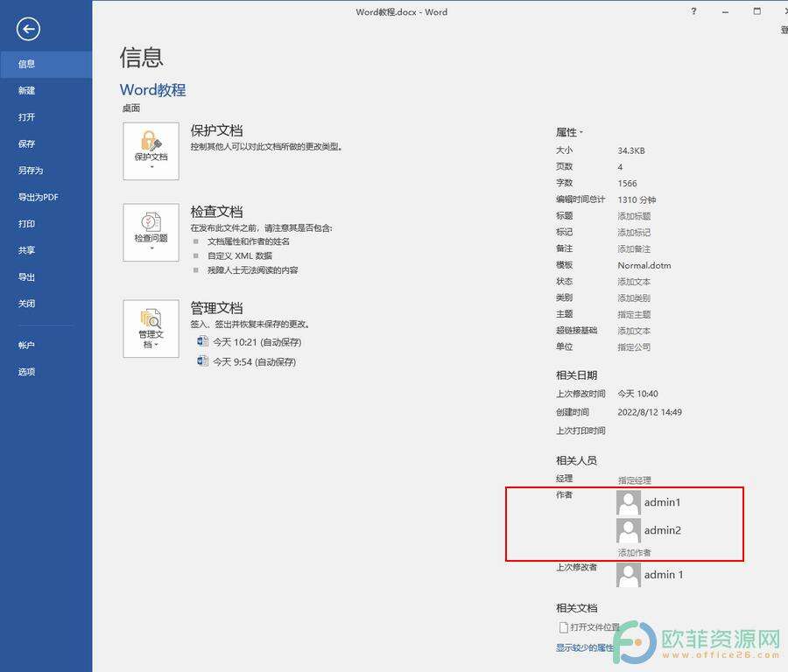The width and height of the screenshot is (788, 672).
Task: Click the 残障人士无法阅读的内容 list item
Action: 253,270
